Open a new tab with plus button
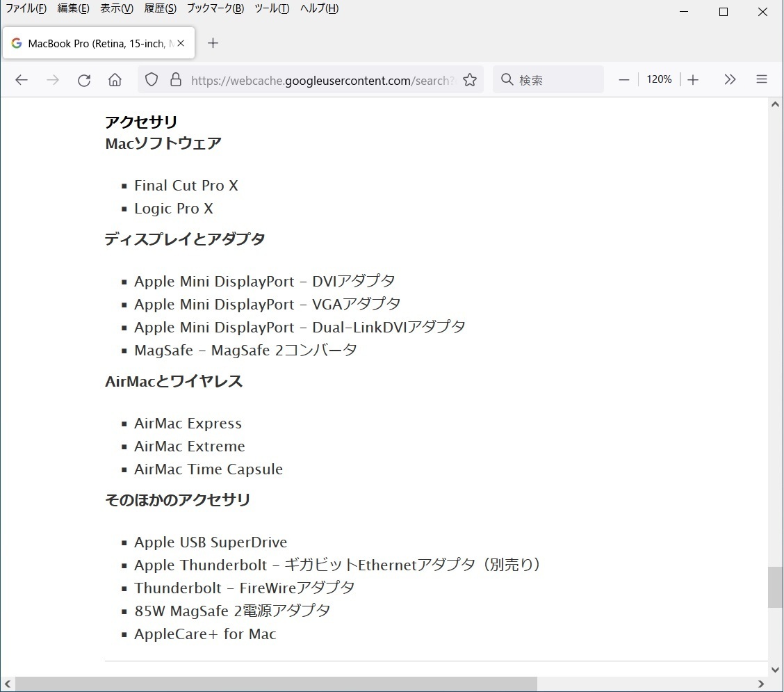 click(213, 43)
